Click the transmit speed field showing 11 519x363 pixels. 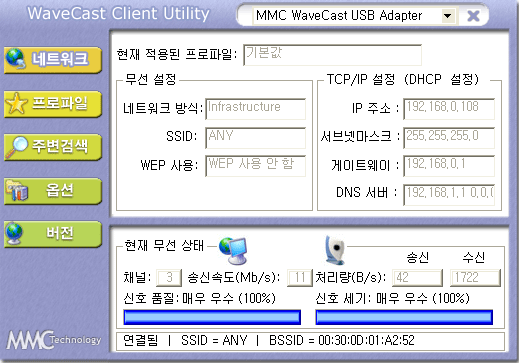299,278
